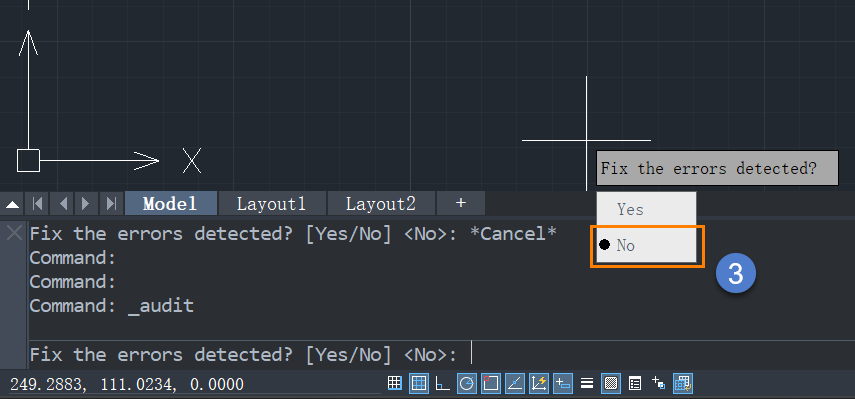The height and width of the screenshot is (399, 855).
Task: Expand the layout tab list with the up triangle
Action: pyautogui.click(x=13, y=204)
